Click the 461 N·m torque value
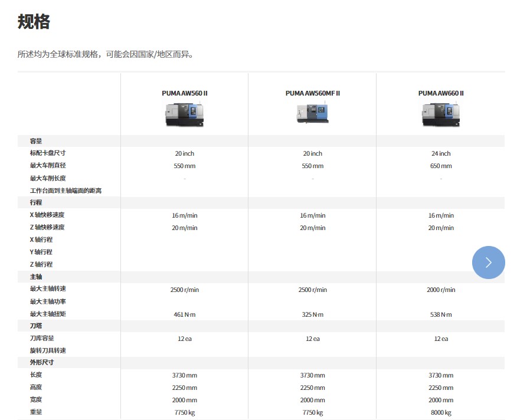Image resolution: width=517 pixels, height=420 pixels. [185, 315]
